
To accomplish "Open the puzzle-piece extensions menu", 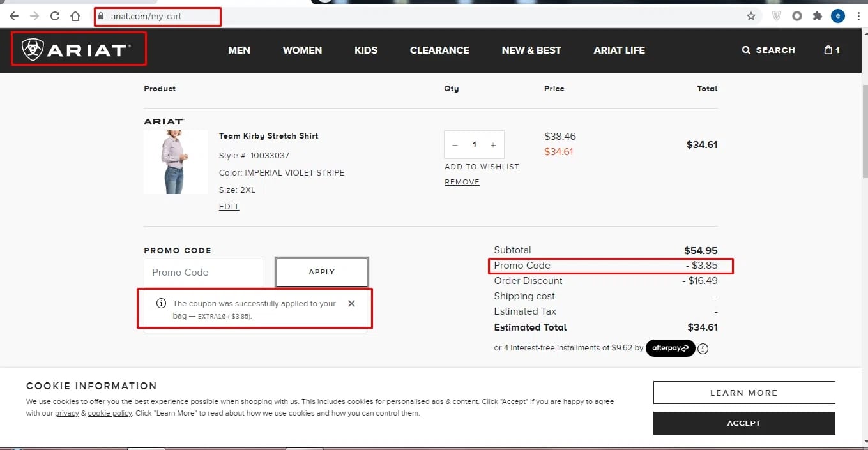I will [x=817, y=16].
